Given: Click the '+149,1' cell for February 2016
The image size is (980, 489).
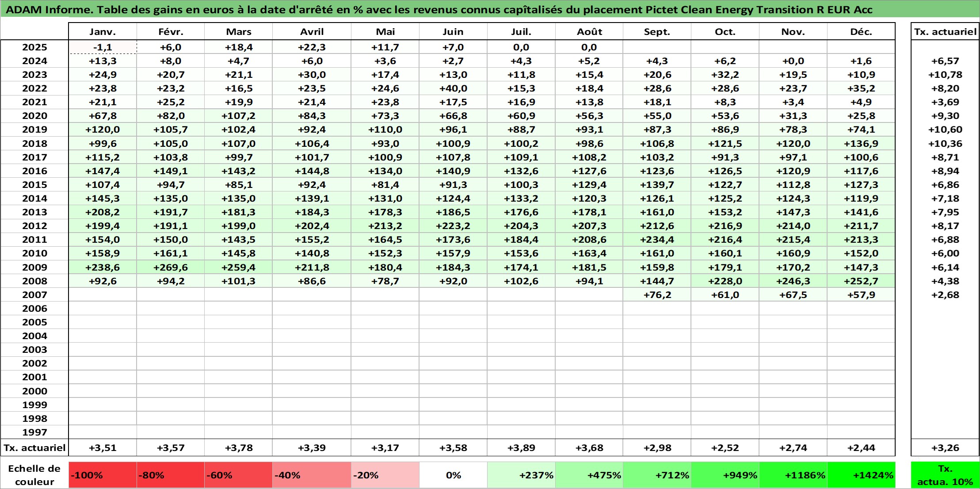Looking at the screenshot, I should [171, 171].
